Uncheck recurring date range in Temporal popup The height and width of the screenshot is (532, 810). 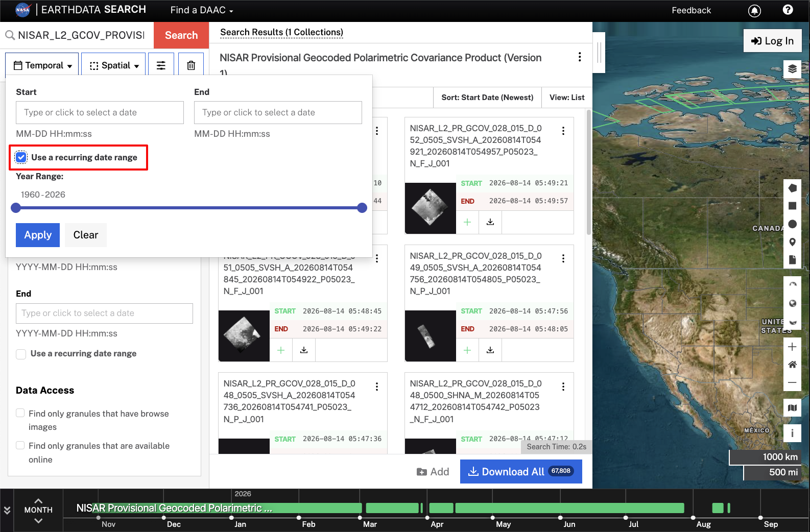(21, 157)
